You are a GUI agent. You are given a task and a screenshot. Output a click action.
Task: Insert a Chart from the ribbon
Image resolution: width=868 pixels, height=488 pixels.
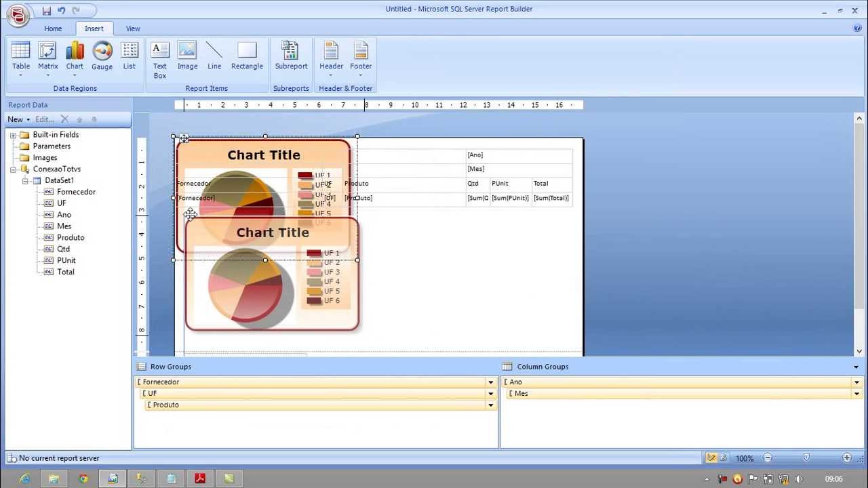pos(75,59)
